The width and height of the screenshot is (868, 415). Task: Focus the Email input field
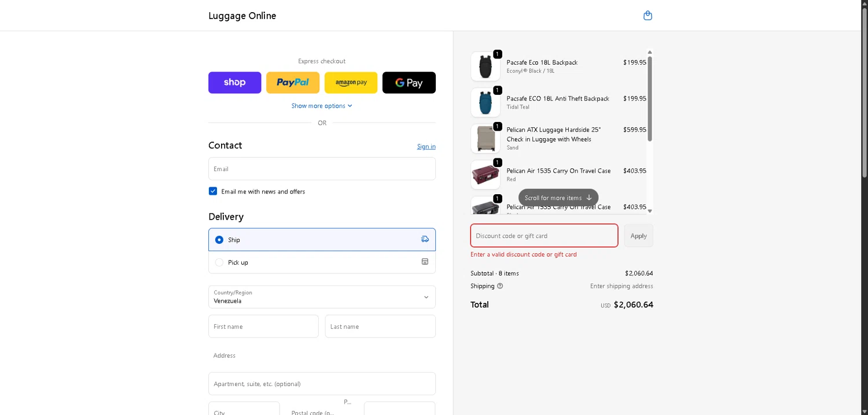(322, 169)
